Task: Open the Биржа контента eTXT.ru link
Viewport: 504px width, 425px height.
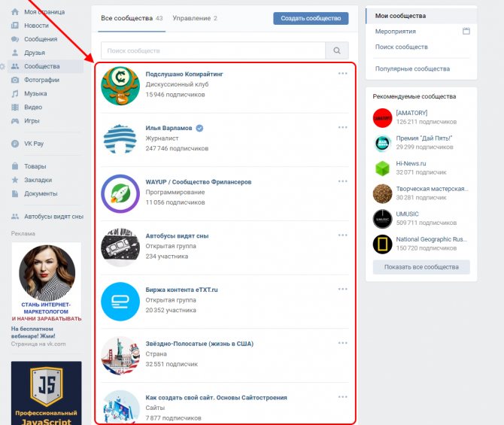Action: point(181,290)
